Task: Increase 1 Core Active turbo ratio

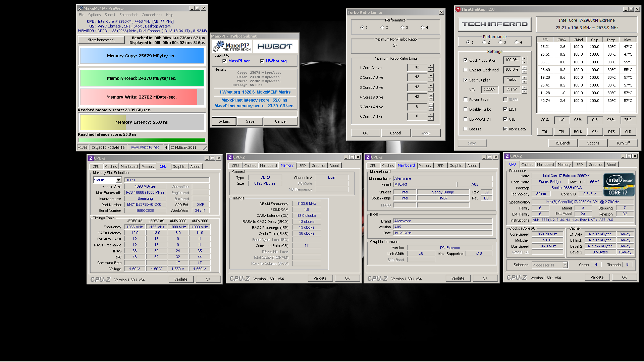Action: pyautogui.click(x=431, y=66)
